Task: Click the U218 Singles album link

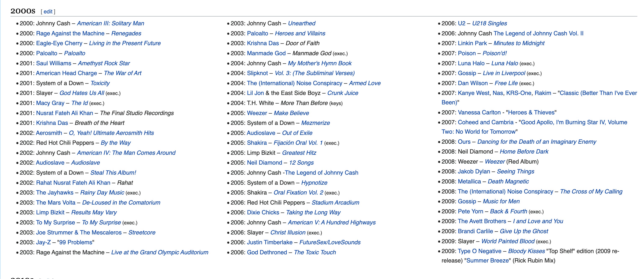Action: click(489, 23)
